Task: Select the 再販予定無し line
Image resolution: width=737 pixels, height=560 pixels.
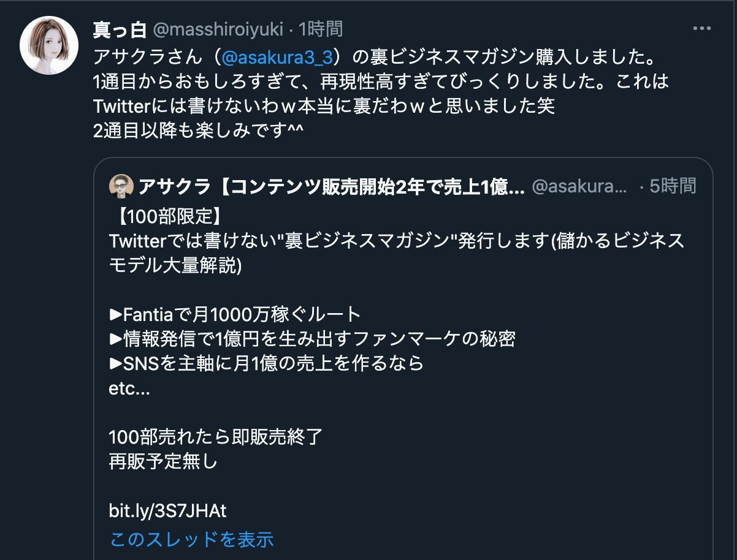Action: click(x=163, y=461)
